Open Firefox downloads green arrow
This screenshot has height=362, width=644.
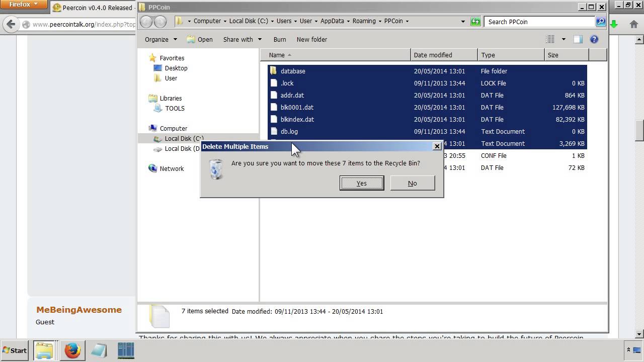coord(614,24)
